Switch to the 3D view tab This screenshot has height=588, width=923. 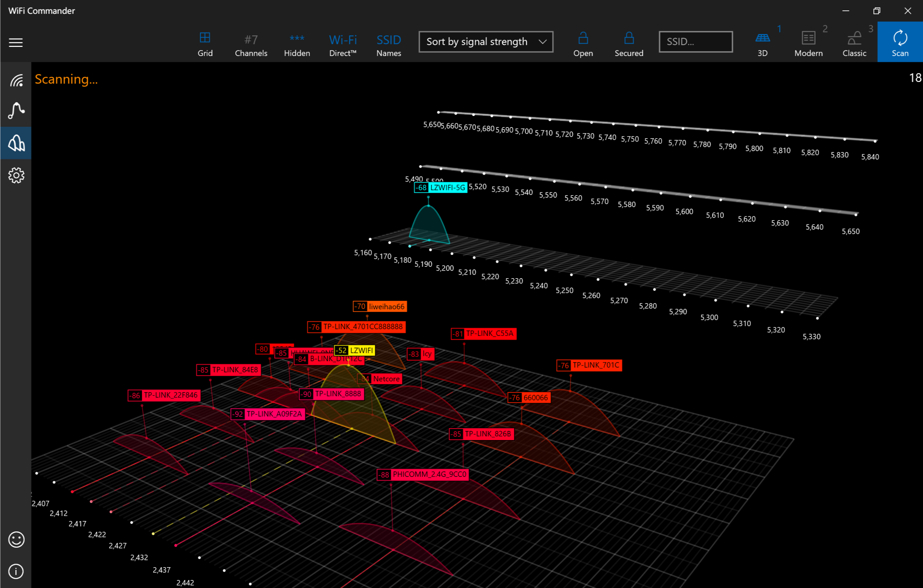tap(762, 44)
